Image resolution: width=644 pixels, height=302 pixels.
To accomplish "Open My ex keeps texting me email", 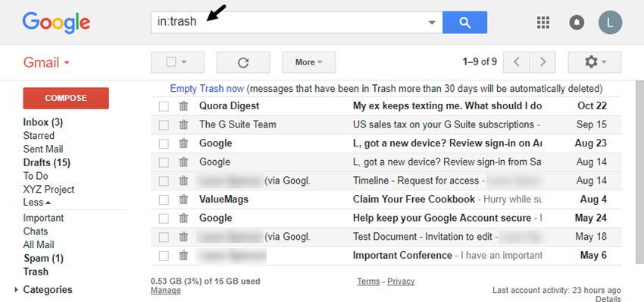I will 447,106.
